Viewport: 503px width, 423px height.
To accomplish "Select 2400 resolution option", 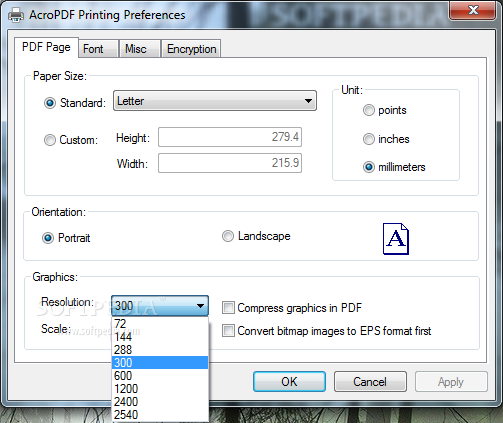I will (160, 402).
